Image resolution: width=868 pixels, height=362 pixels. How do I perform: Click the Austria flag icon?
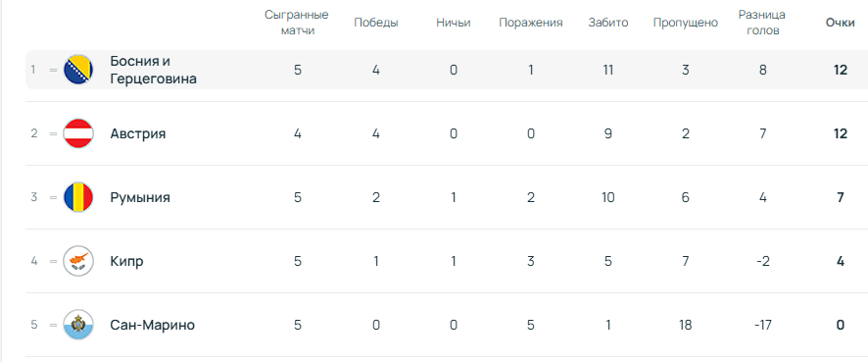[x=78, y=133]
